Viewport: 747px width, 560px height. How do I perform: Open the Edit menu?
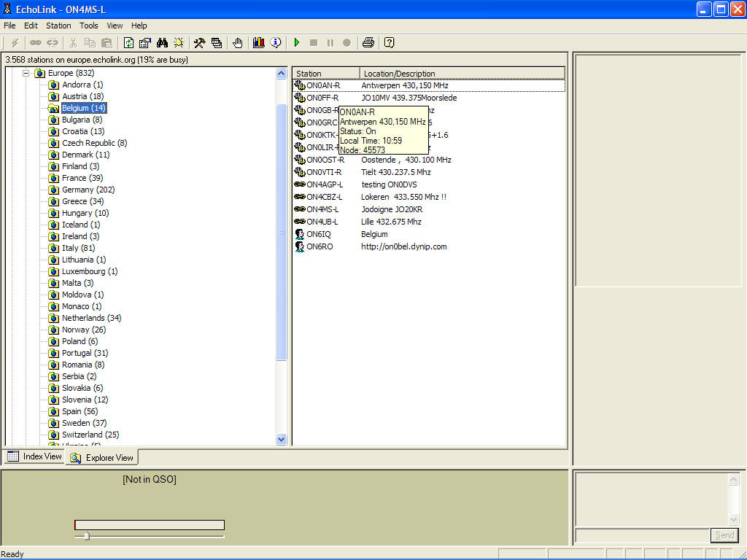pyautogui.click(x=31, y=26)
